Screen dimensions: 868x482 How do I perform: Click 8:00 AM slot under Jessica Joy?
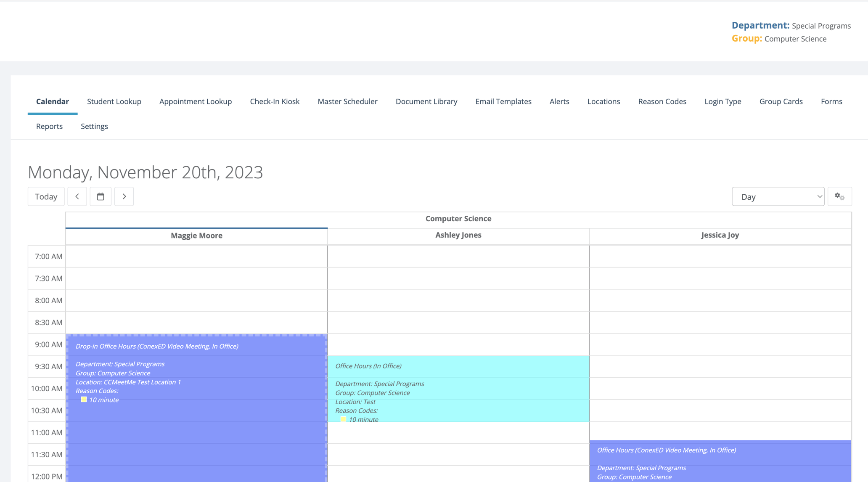(x=720, y=300)
